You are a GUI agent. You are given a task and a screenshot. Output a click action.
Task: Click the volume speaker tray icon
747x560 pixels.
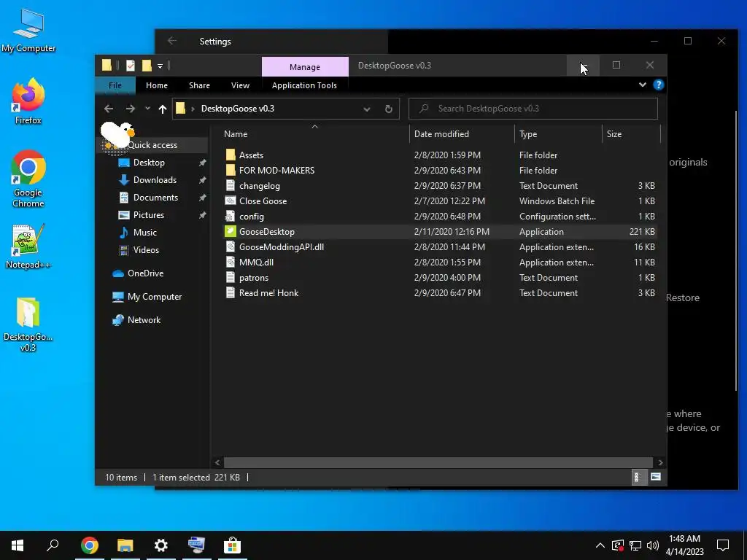coord(653,545)
